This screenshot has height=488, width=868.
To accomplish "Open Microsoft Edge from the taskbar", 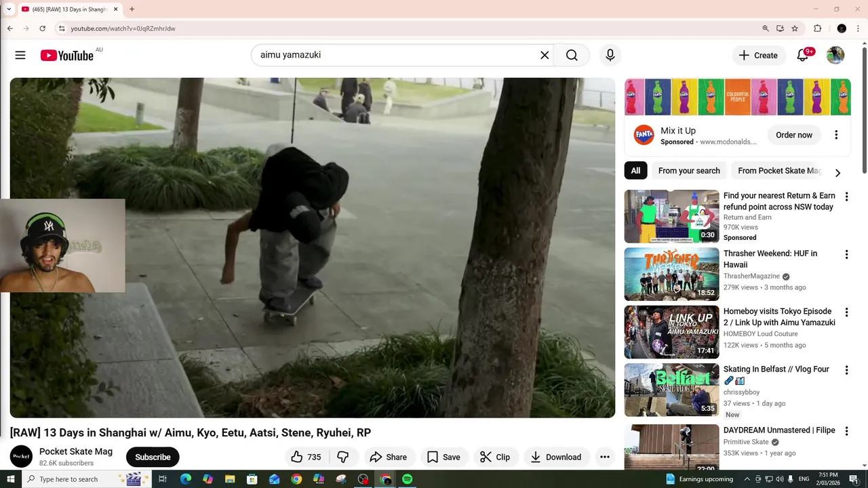I will tap(185, 479).
